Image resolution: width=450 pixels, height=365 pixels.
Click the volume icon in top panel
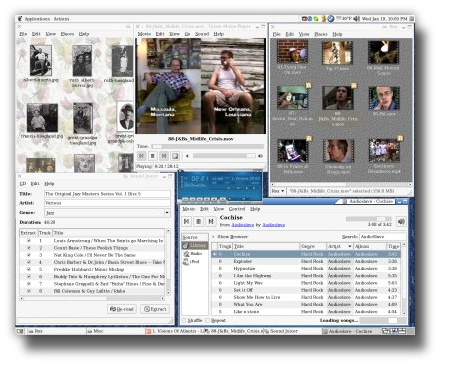[x=356, y=19]
